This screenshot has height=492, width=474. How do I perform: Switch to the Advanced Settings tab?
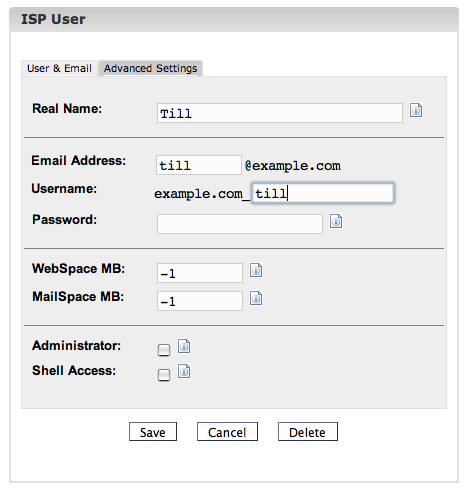click(x=151, y=68)
